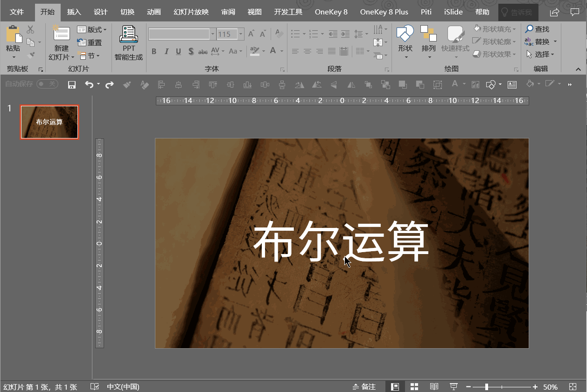Click the 排列 (Arrange) icon
Screen dimensions: 587x392
coord(428,40)
